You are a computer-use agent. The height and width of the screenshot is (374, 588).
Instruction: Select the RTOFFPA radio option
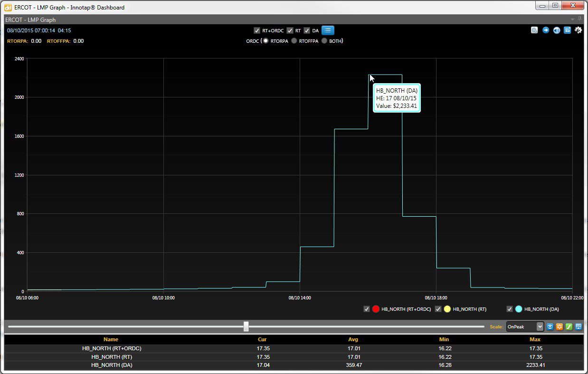tap(294, 41)
